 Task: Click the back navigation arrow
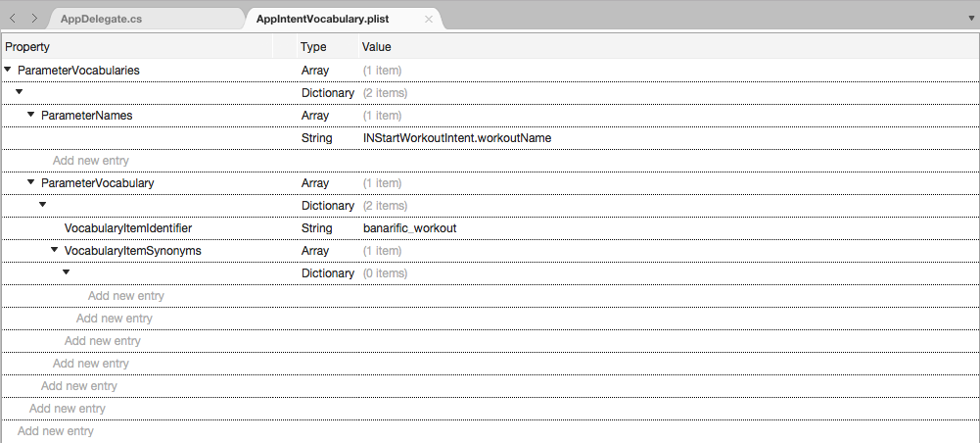click(x=13, y=19)
